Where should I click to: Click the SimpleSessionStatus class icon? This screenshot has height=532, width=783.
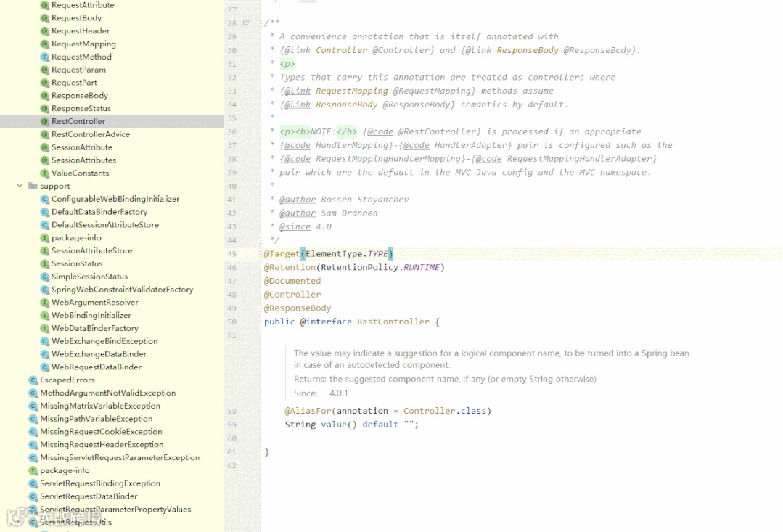coord(44,277)
